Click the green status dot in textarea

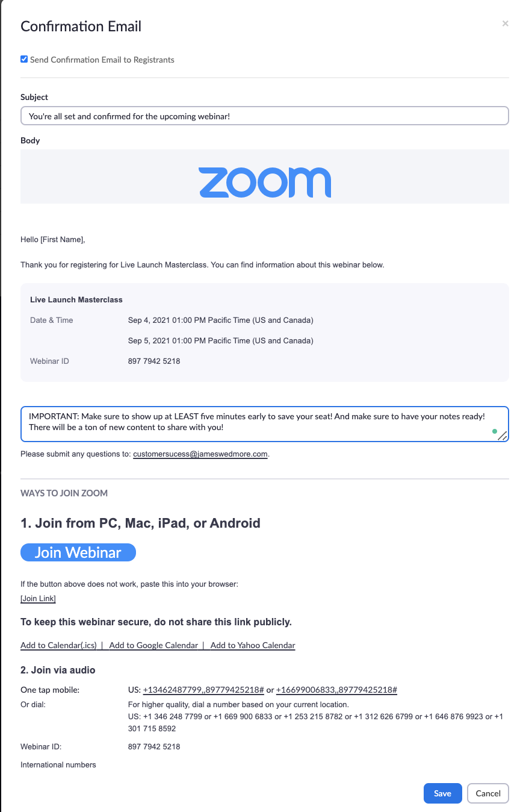click(494, 431)
